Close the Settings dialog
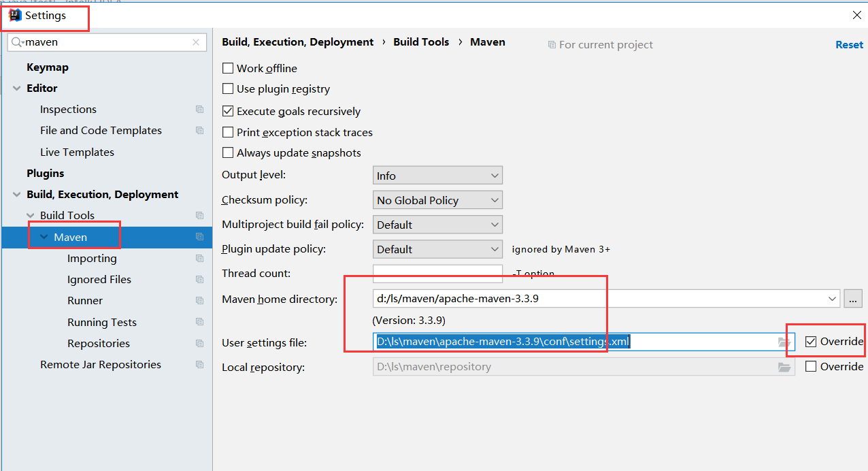The width and height of the screenshot is (868, 471). point(856,15)
